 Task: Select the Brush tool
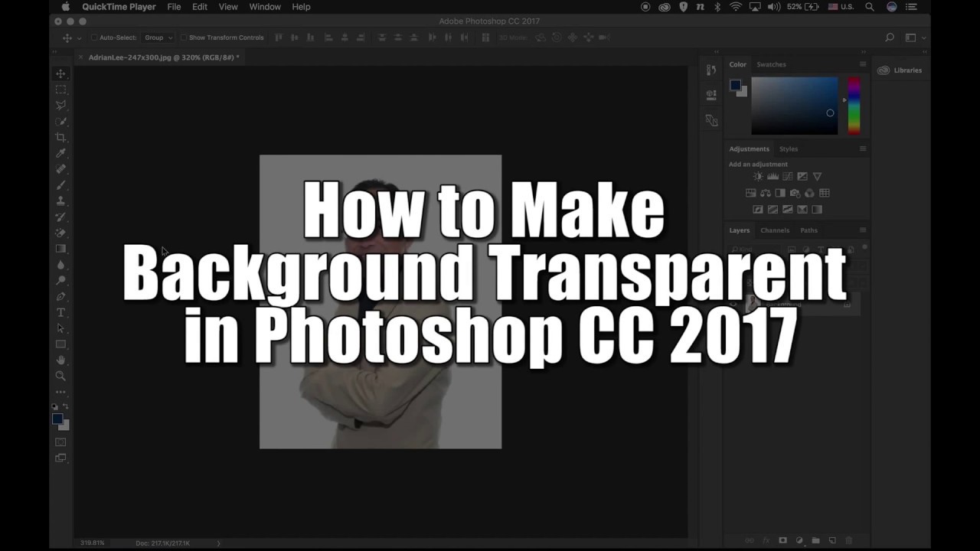(x=60, y=185)
